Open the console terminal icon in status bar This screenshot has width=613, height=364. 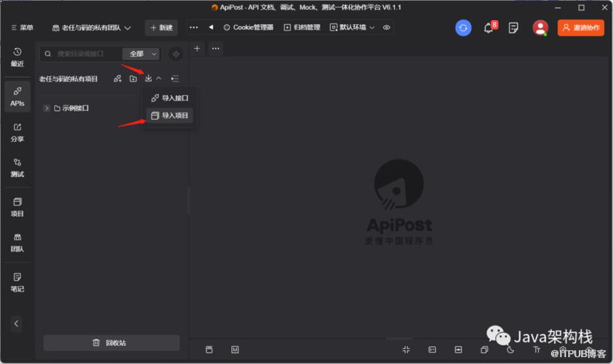(432, 350)
